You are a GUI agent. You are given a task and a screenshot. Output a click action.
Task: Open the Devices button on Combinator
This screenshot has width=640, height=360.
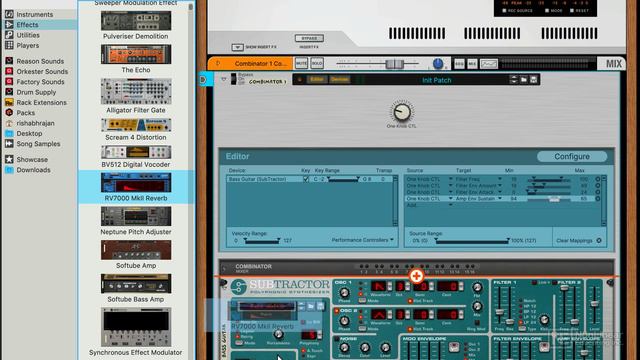[x=340, y=79]
